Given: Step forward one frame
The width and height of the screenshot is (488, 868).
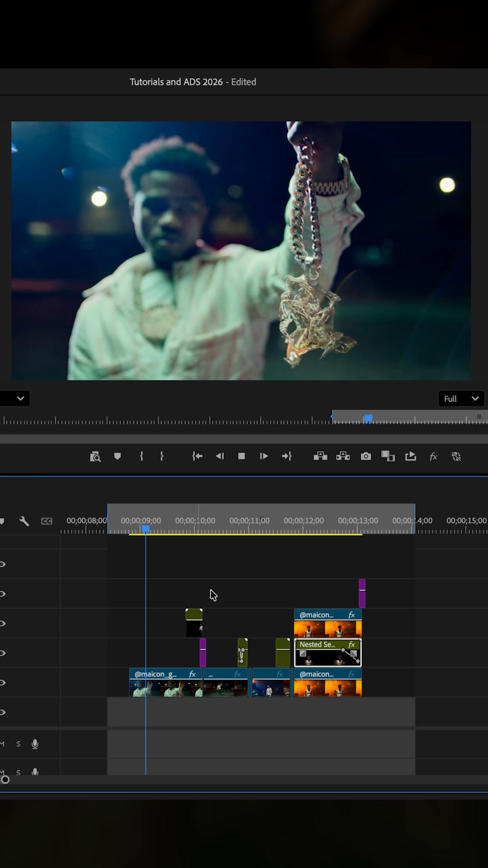Looking at the screenshot, I should coord(264,456).
